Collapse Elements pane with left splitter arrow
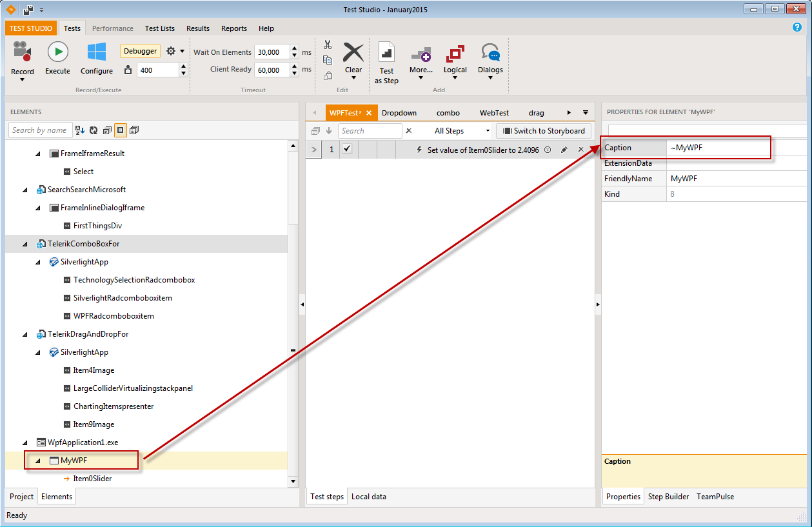This screenshot has width=812, height=527. (301, 304)
